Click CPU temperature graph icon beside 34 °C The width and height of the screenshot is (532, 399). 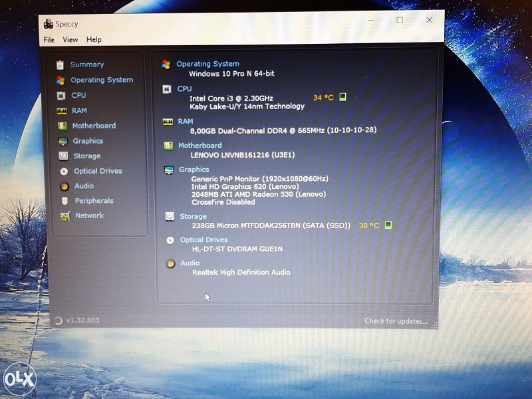(x=342, y=97)
